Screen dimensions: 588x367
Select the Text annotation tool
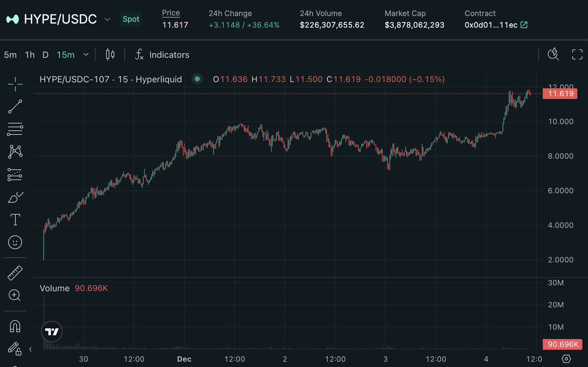coord(15,220)
